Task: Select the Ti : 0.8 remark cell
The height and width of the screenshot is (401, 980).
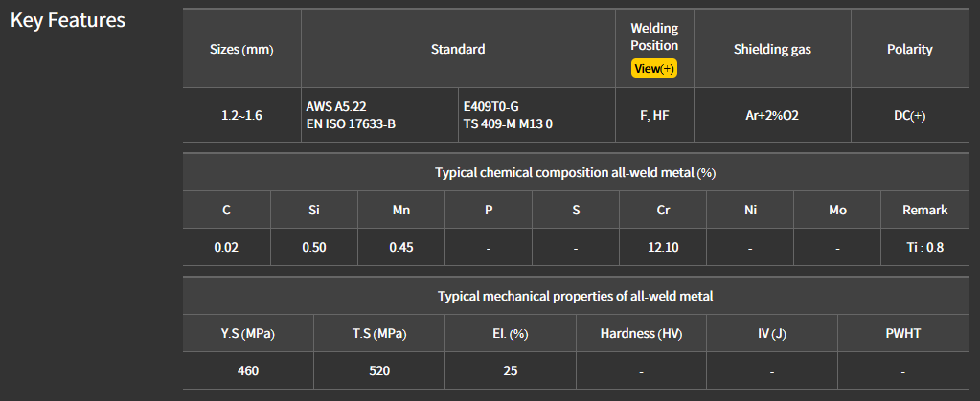Action: (925, 247)
